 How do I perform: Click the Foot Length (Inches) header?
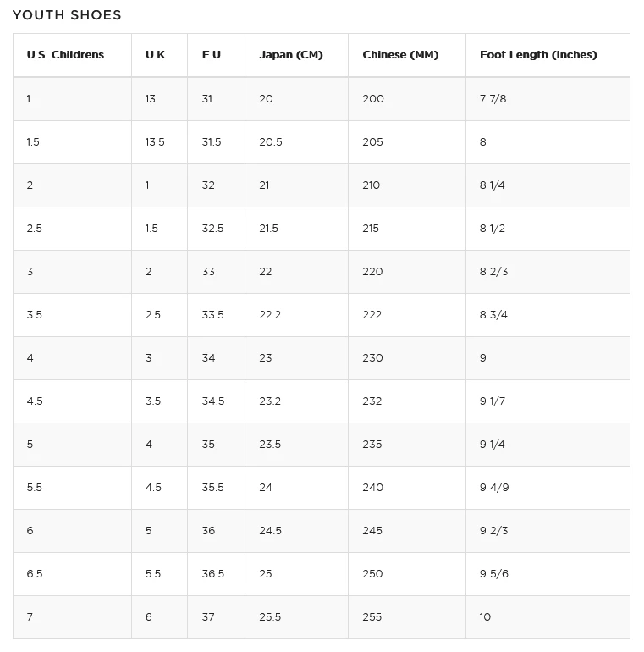pyautogui.click(x=538, y=55)
